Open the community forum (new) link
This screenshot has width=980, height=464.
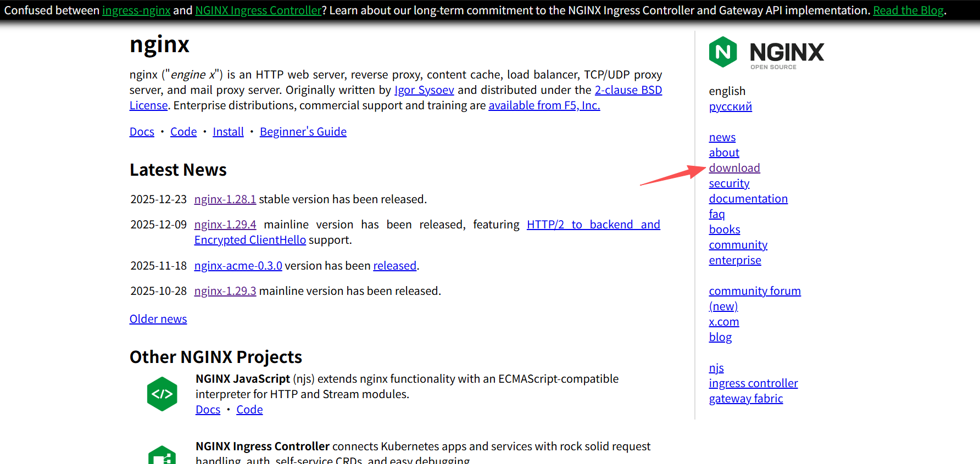pos(755,291)
